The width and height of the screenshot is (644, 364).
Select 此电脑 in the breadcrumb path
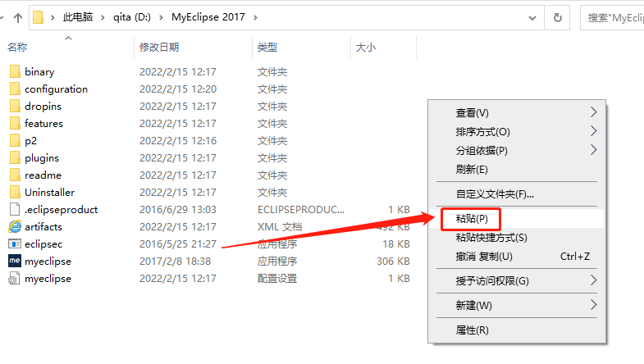click(x=78, y=17)
